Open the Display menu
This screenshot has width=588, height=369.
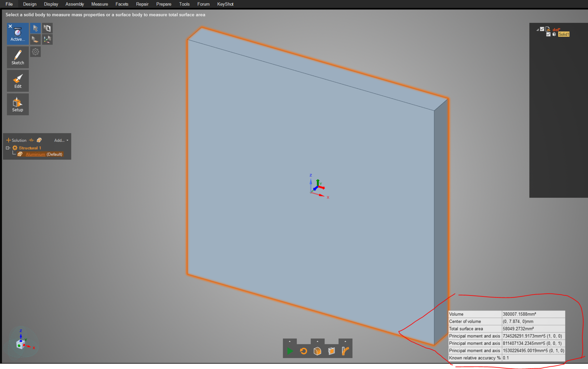(x=51, y=4)
